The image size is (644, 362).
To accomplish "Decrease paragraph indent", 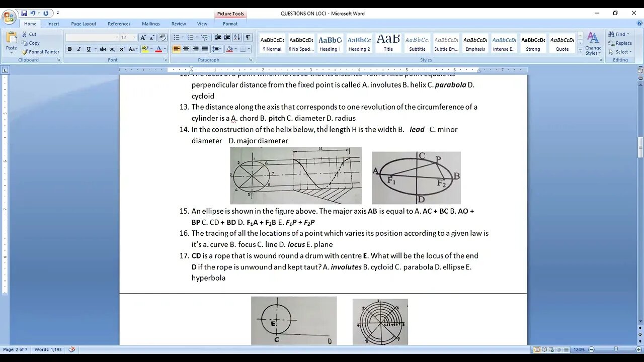I will point(218,37).
